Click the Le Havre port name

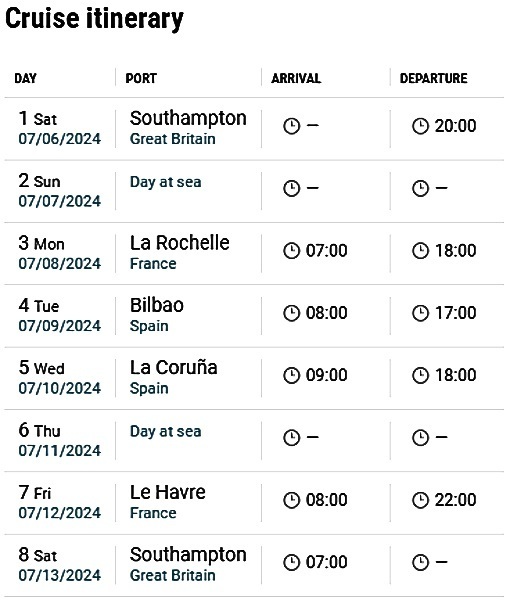coord(168,492)
